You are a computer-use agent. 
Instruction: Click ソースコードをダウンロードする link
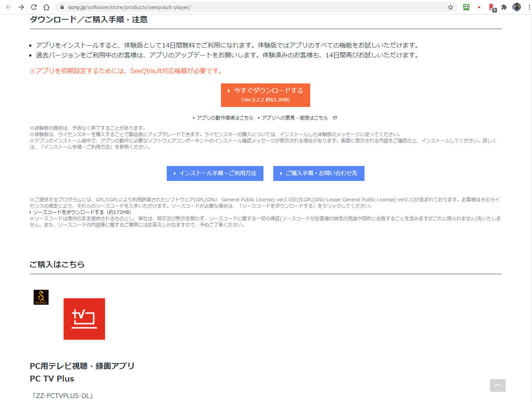(x=68, y=212)
